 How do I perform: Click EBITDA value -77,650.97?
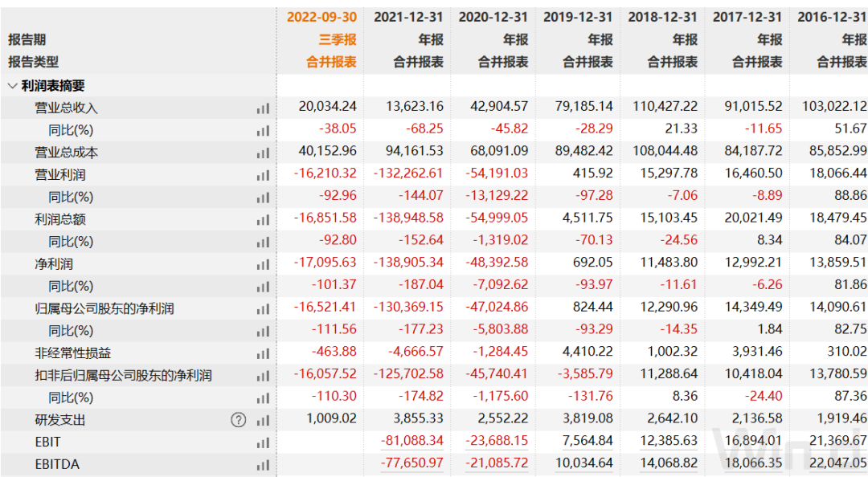click(412, 463)
